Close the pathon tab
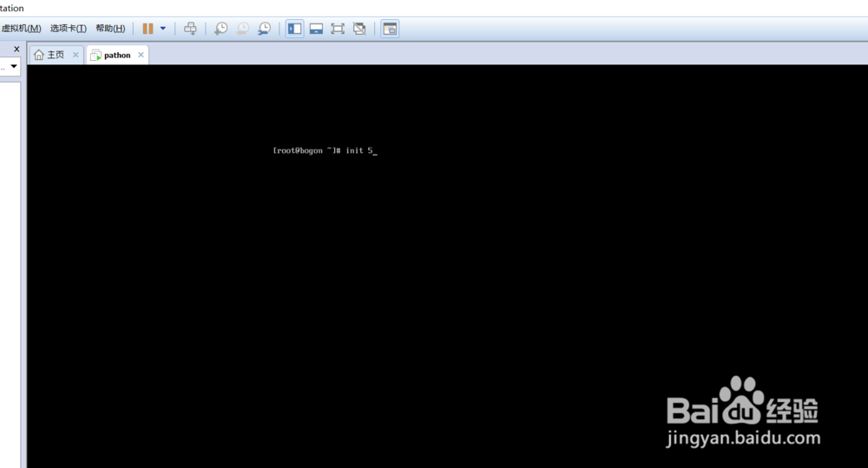 141,55
